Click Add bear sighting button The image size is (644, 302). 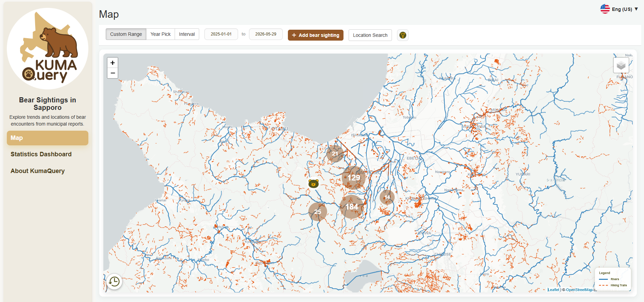click(316, 35)
